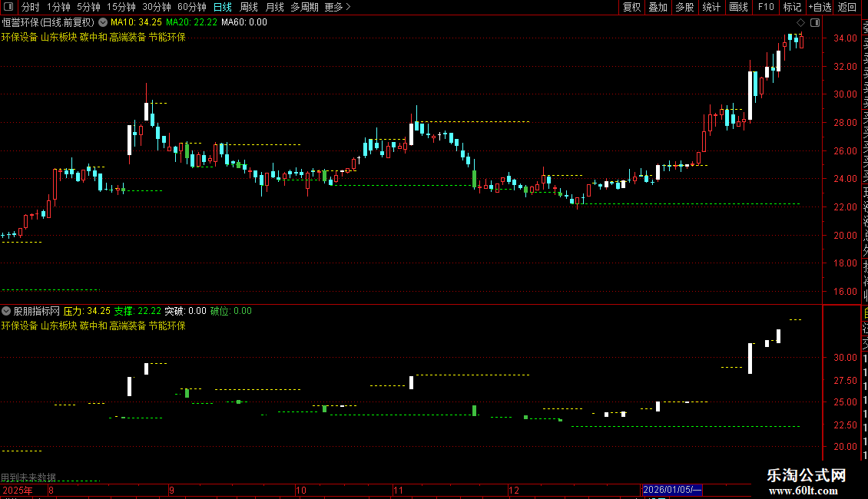Image resolution: width=868 pixels, height=499 pixels.
Task: Open 多周期 multi-period view
Action: [x=304, y=7]
